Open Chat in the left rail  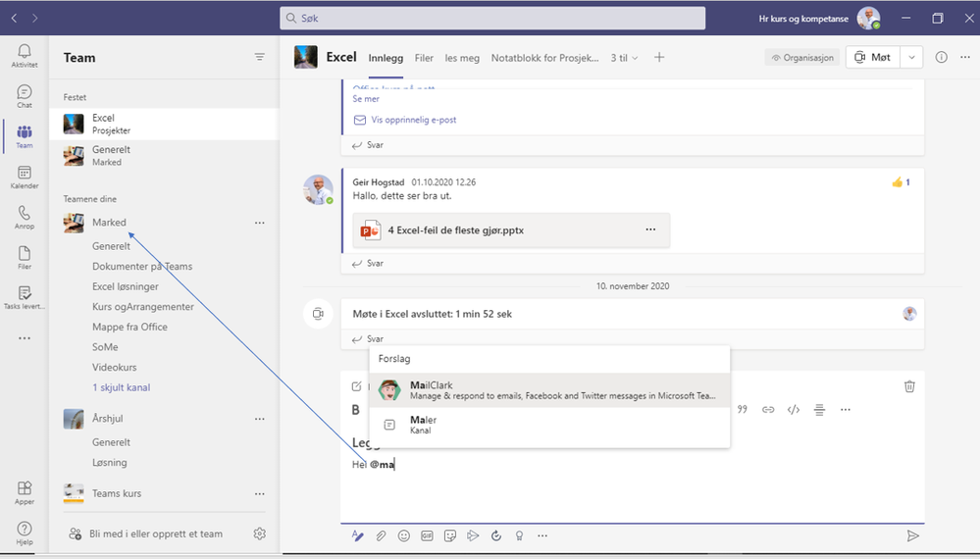pos(25,95)
